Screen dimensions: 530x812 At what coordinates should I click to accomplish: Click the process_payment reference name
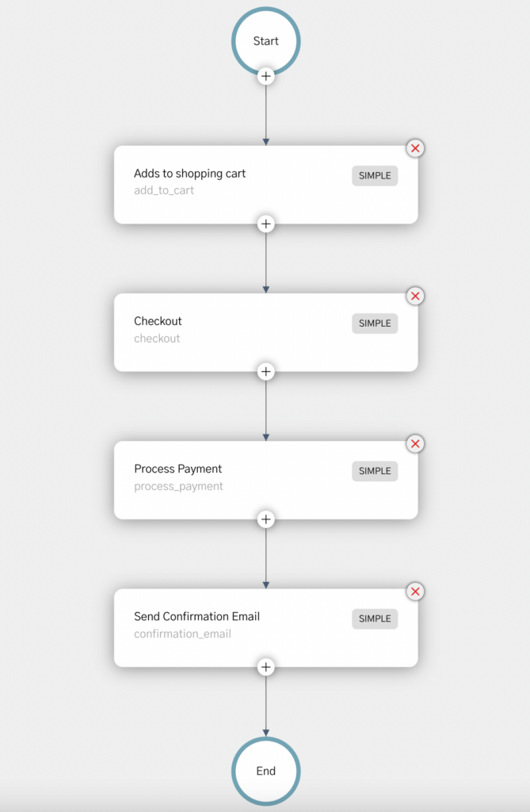coord(178,486)
